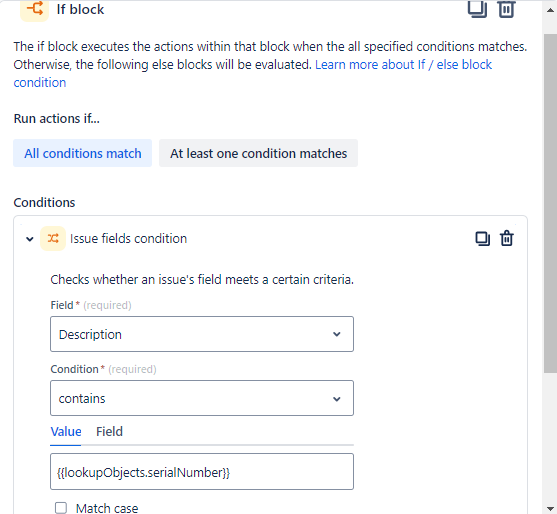Click the scrollbar down arrow
557x514 pixels.
(x=550, y=508)
